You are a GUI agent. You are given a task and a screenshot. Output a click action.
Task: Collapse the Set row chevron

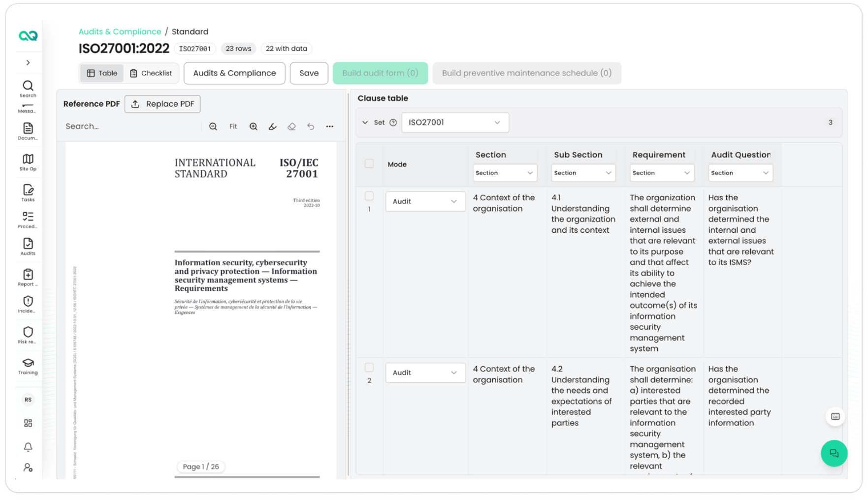click(365, 123)
